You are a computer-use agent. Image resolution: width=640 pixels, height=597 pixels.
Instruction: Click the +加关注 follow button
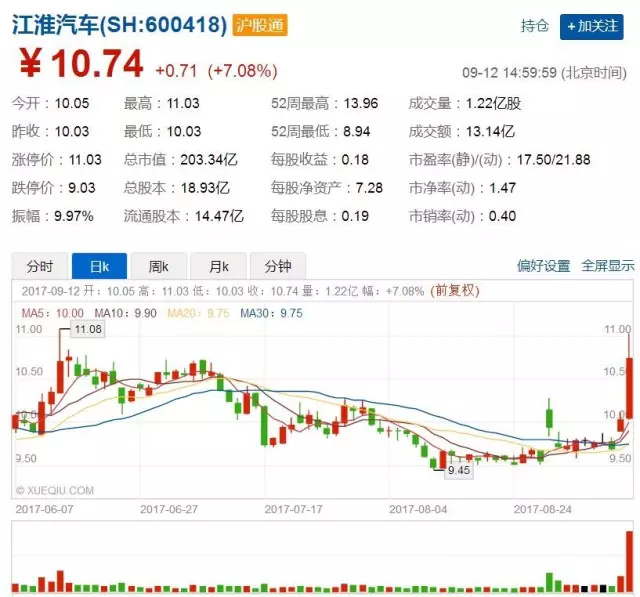(x=591, y=27)
